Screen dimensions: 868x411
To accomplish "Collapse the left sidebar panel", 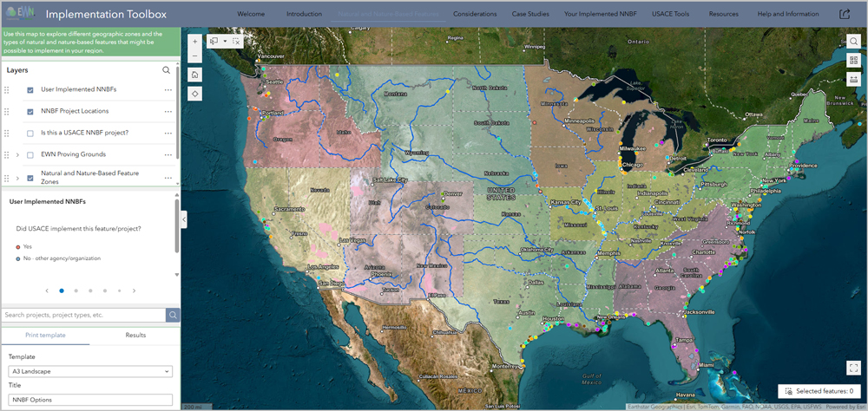I will click(x=184, y=219).
